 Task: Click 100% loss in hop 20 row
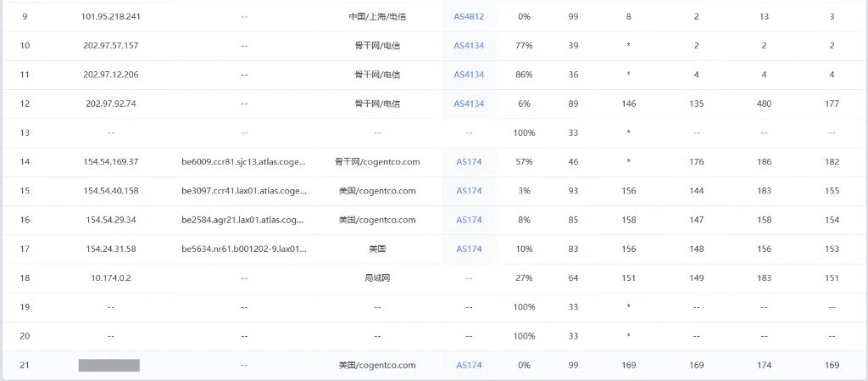[x=524, y=336]
